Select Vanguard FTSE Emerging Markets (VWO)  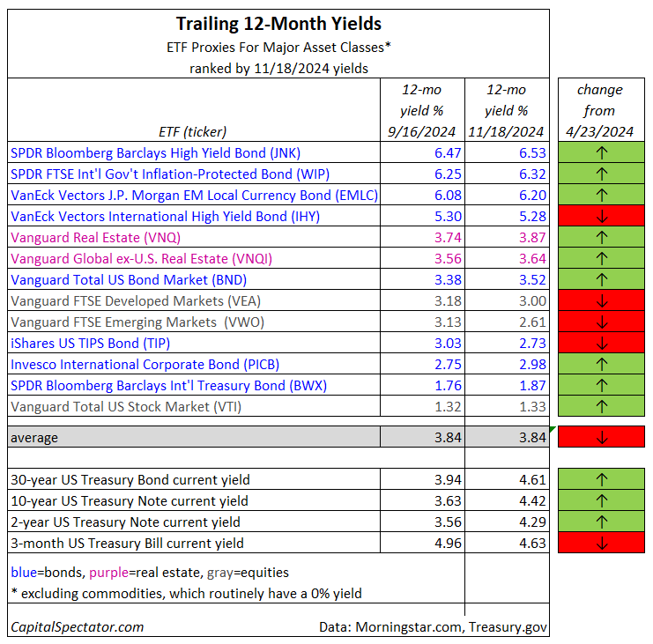pos(137,322)
